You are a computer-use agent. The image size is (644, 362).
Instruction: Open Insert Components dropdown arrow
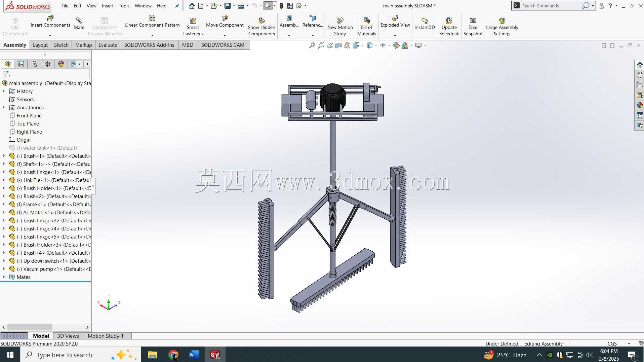point(50,36)
